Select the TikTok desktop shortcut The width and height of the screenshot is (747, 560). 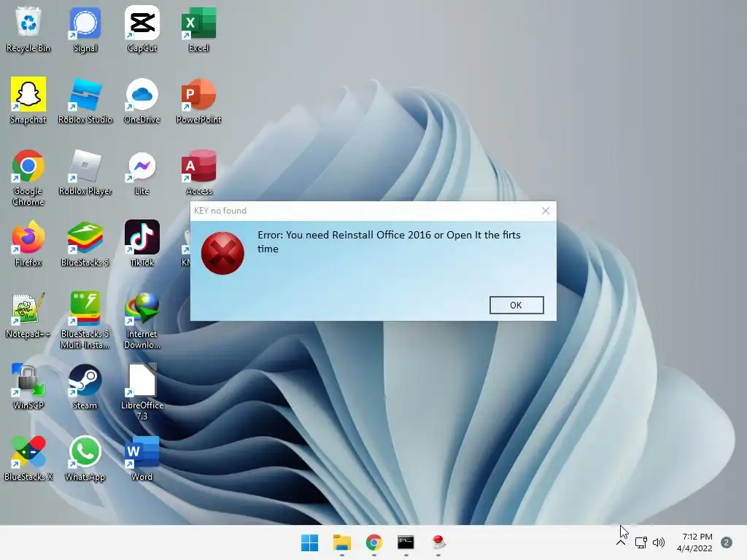pyautogui.click(x=142, y=244)
